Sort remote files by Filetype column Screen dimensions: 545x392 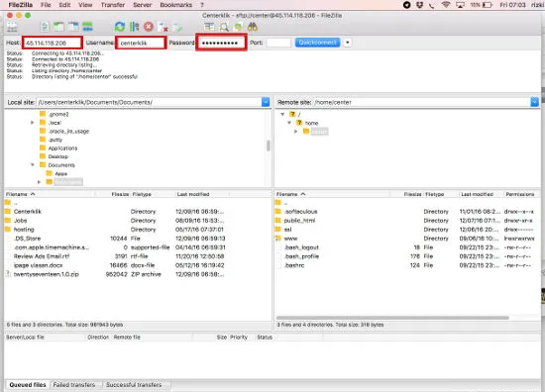441,194
